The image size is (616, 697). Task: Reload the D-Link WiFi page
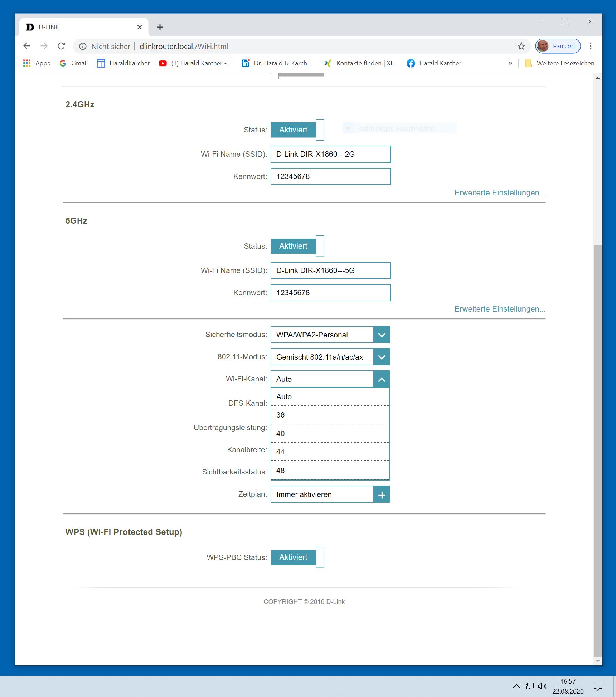pos(61,46)
